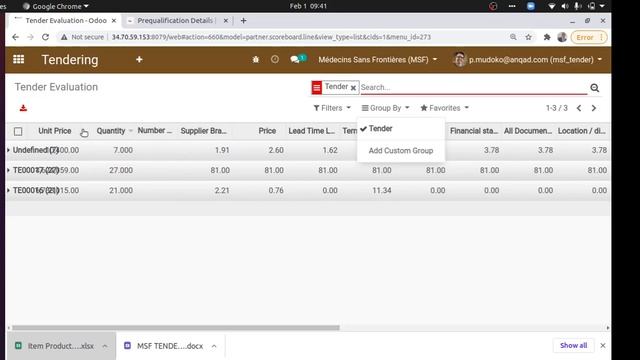Click the plus icon beside Tendering

139,60
